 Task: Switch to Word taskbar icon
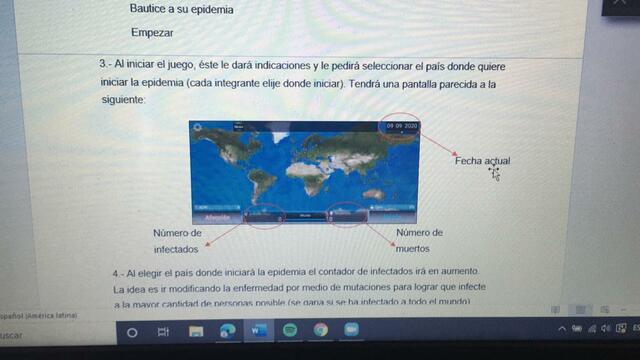pos(259,330)
